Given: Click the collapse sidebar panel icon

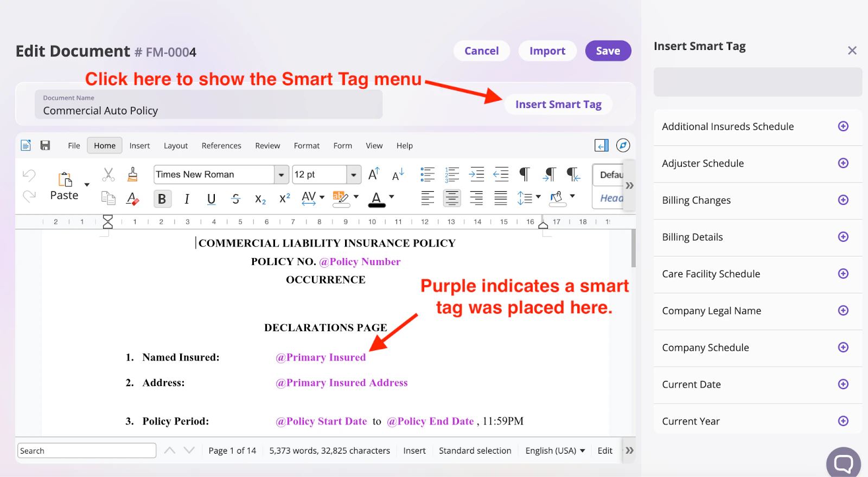Looking at the screenshot, I should pyautogui.click(x=602, y=145).
